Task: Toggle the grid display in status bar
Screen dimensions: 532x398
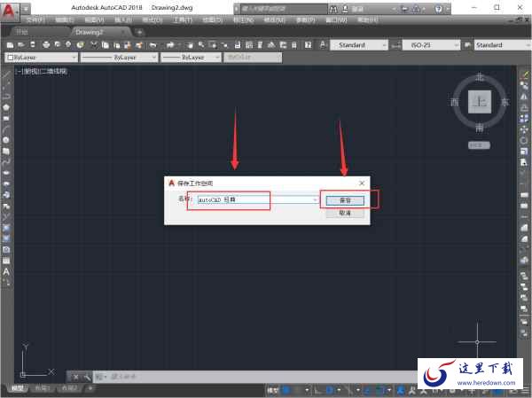Action: tap(286, 390)
